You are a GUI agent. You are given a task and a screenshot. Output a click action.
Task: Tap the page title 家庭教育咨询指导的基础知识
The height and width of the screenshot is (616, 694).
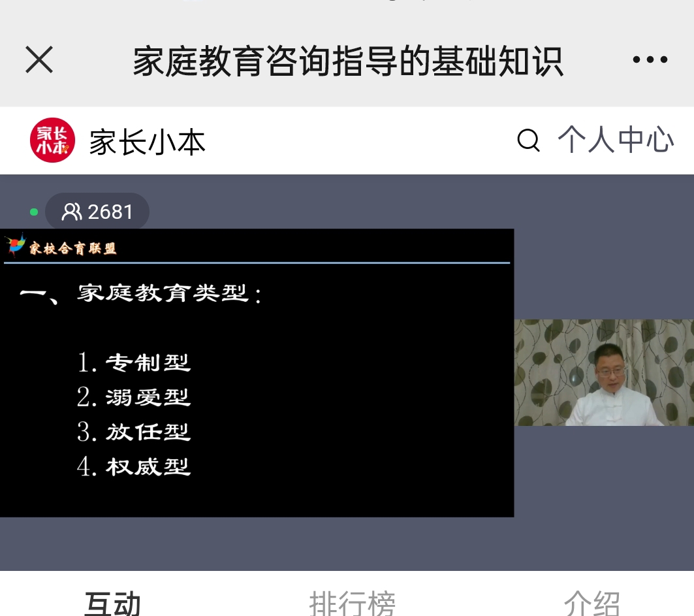[x=348, y=61]
